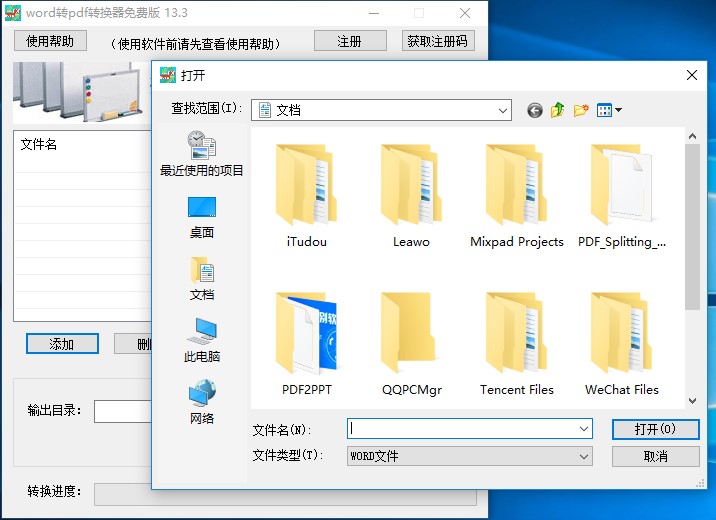Screen dimensions: 716x520
Task: Click the 添加 button in converter window
Action: point(62,344)
